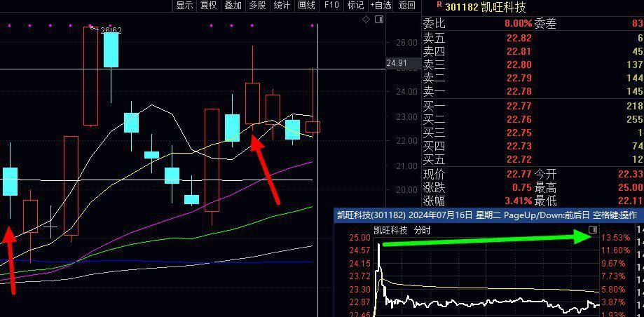Click 返回 to go back

407,6
